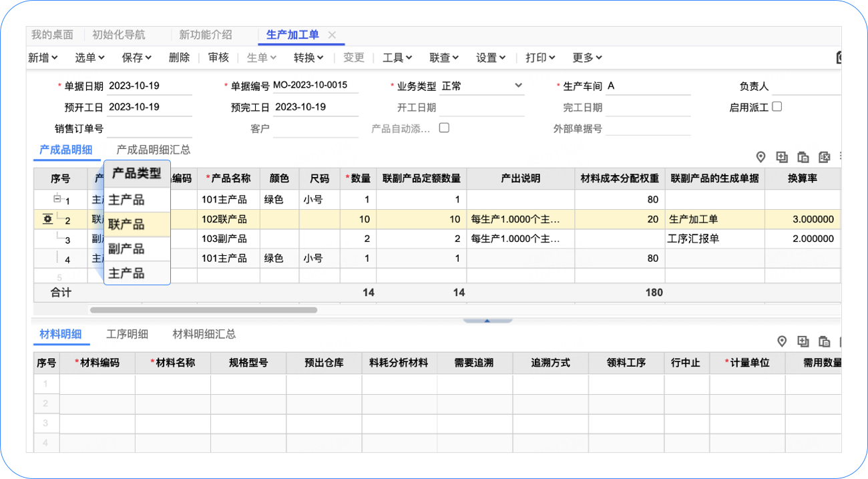
Task: Collapse the tree node on product row 1
Action: coord(57,198)
